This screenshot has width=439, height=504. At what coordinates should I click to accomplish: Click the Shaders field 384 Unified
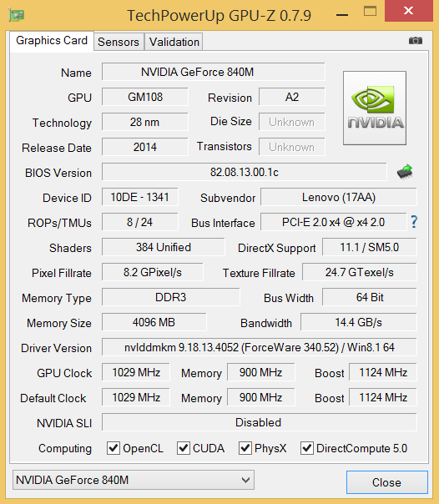point(164,247)
